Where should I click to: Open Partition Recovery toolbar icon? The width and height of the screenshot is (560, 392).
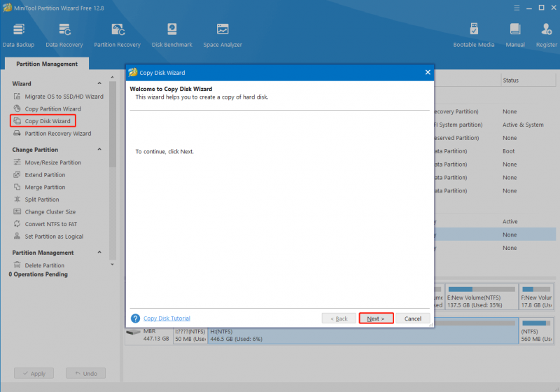pyautogui.click(x=117, y=35)
